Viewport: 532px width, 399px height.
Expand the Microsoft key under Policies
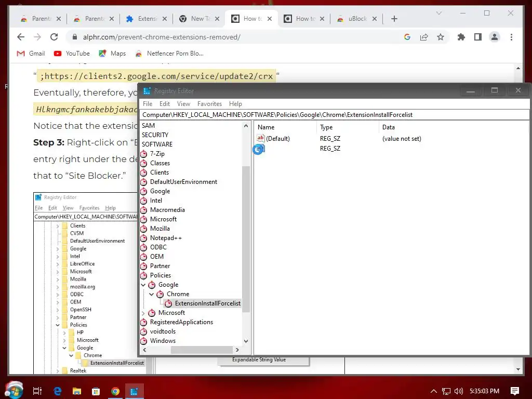(x=143, y=313)
